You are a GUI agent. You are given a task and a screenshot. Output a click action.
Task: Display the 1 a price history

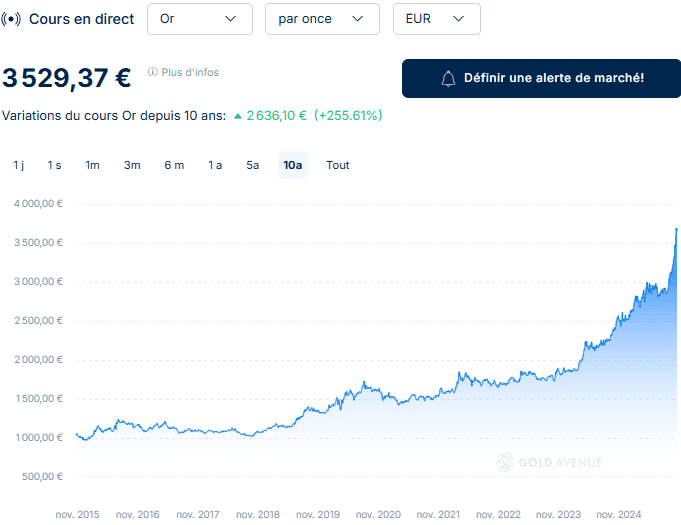pyautogui.click(x=215, y=165)
